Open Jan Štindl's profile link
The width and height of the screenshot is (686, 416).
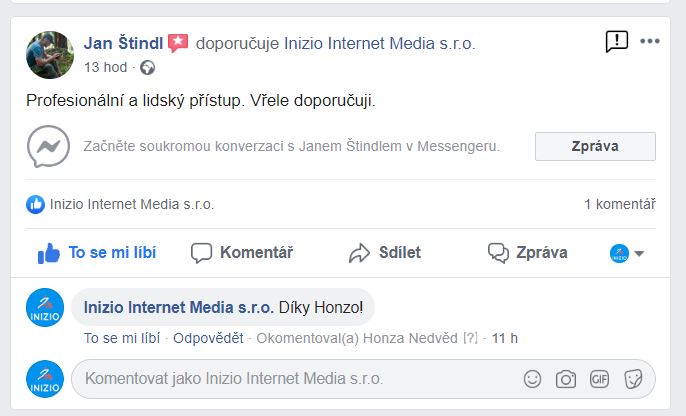coord(123,43)
